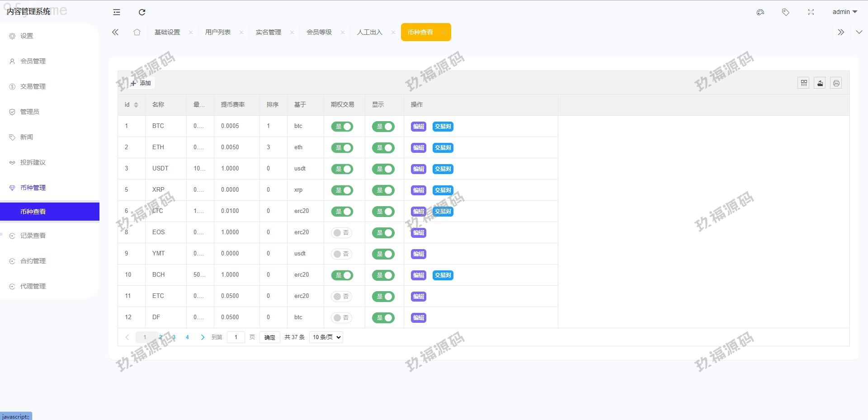Image resolution: width=868 pixels, height=420 pixels.
Task: Export table data using export icon
Action: pos(820,83)
